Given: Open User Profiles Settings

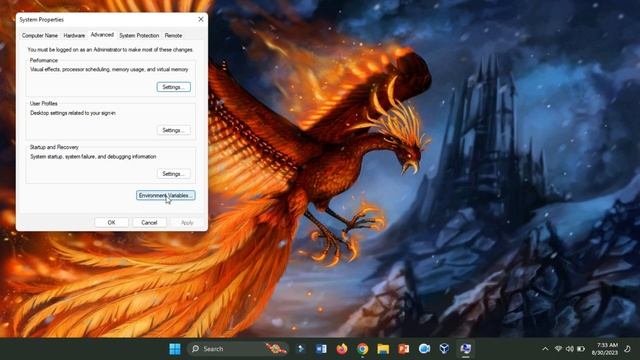Looking at the screenshot, I should tap(173, 130).
